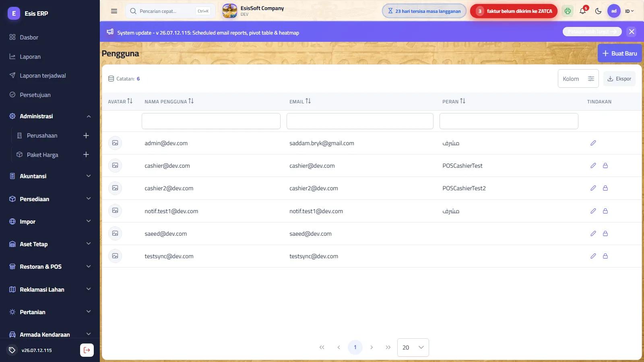Image resolution: width=644 pixels, height=362 pixels.
Task: Sort by Nama Pengguna column
Action: [x=191, y=101]
